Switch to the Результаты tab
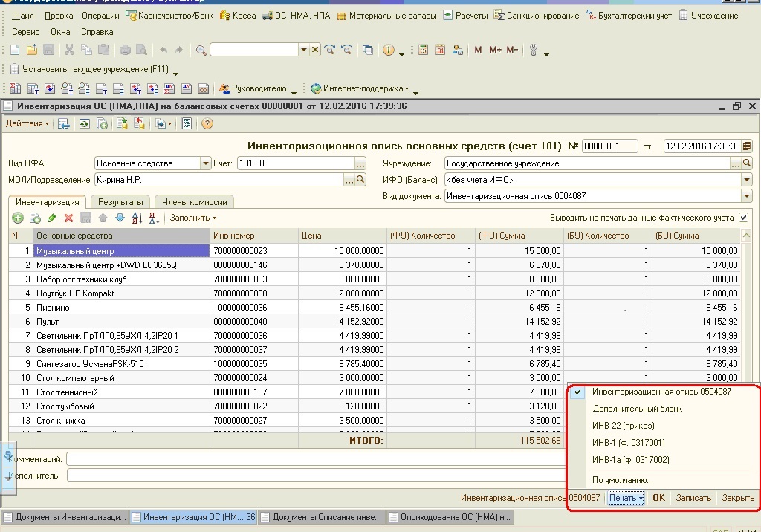Screen dimensions: 761x532 click(x=120, y=201)
